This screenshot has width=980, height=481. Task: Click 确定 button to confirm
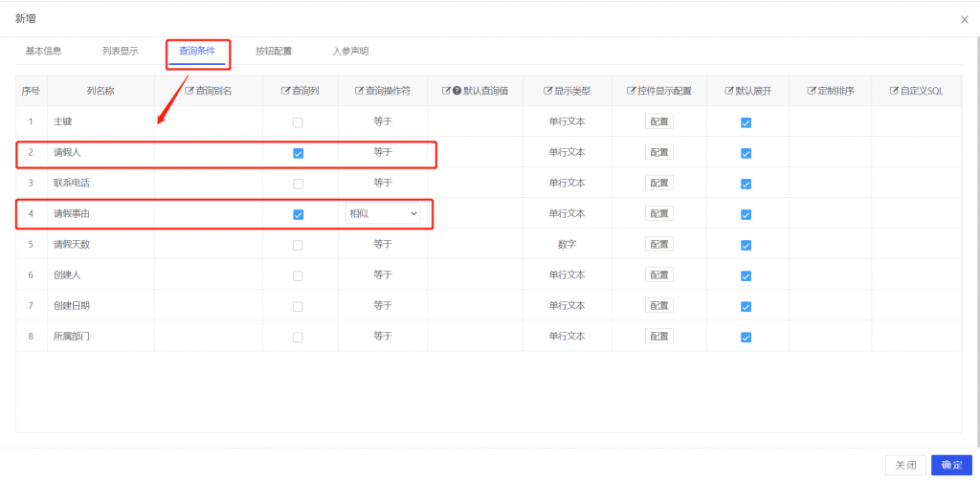951,465
